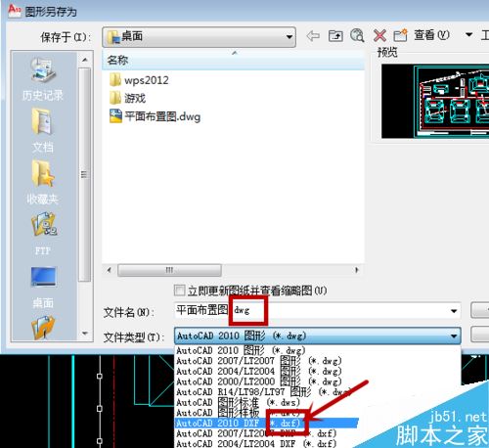Go back using the back arrow icon
This screenshot has height=448, width=489.
(313, 35)
